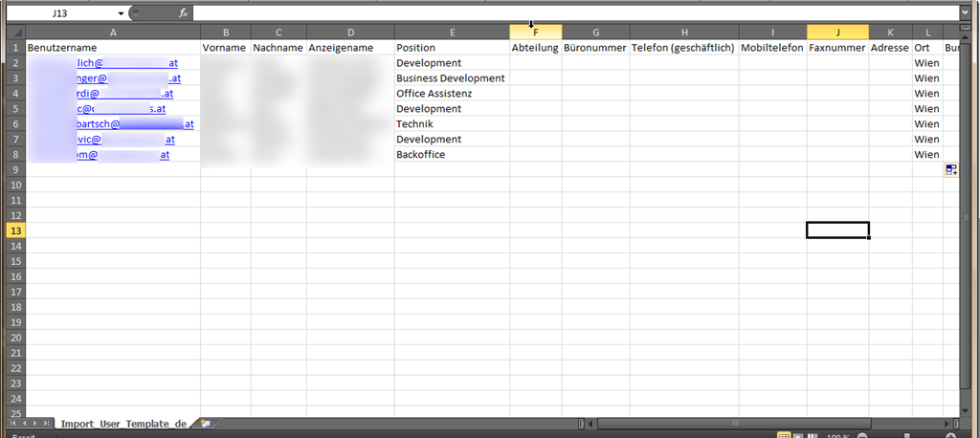Click the Backoffice cell in row 8
Viewport: 980px width, 438px height.
(x=452, y=154)
